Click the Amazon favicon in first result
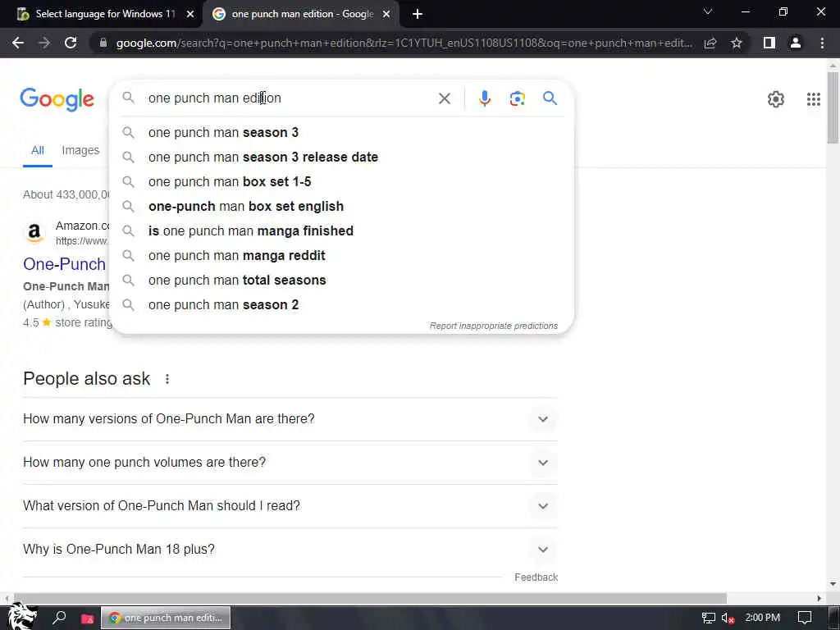Screen dimensions: 840x630 pyautogui.click(x=34, y=232)
